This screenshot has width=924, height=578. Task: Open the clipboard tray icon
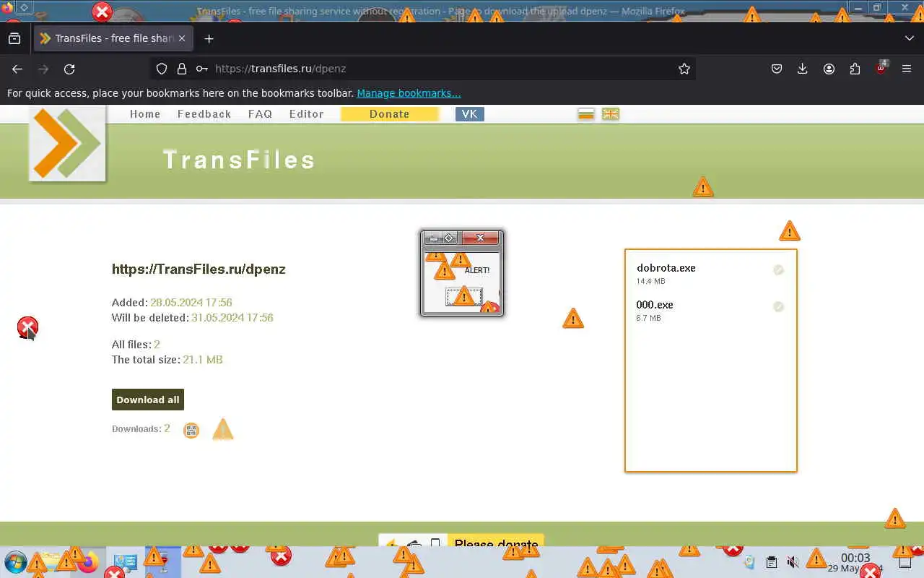point(771,562)
